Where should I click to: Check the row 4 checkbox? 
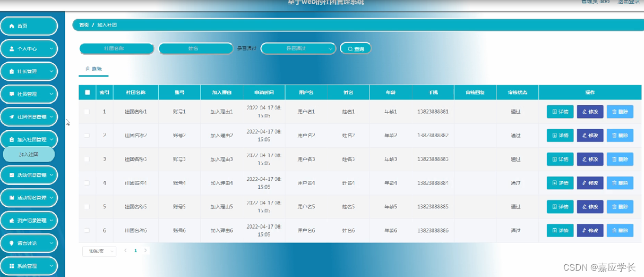pos(87,183)
